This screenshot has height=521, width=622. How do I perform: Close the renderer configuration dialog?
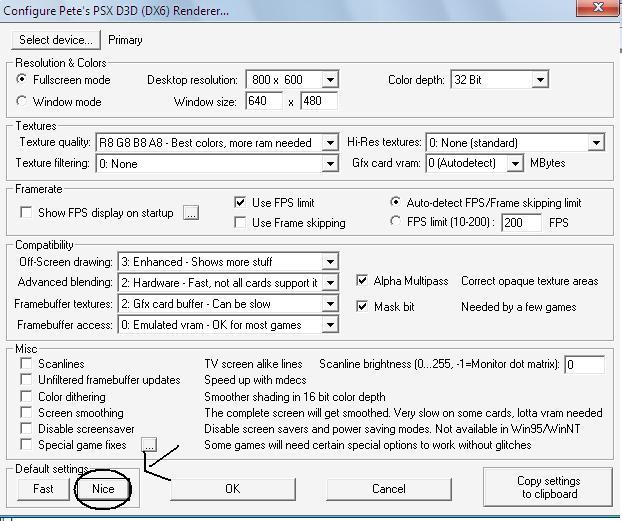coord(598,7)
